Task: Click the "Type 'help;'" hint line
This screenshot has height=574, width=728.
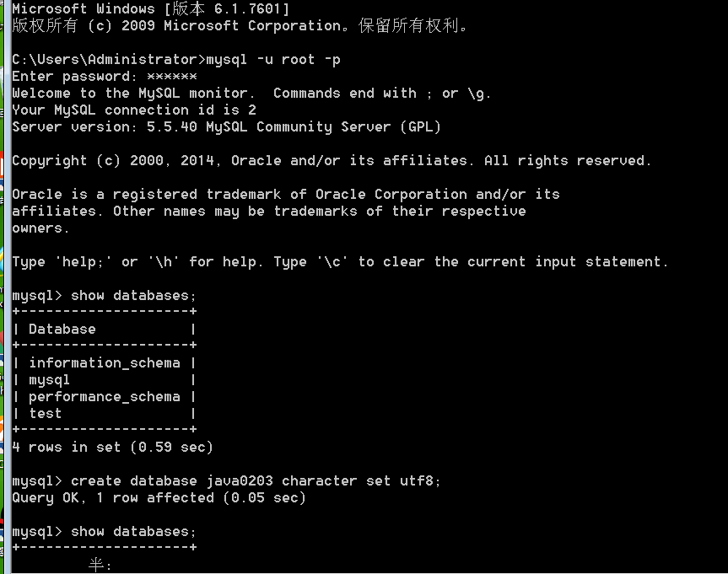Action: point(339,261)
